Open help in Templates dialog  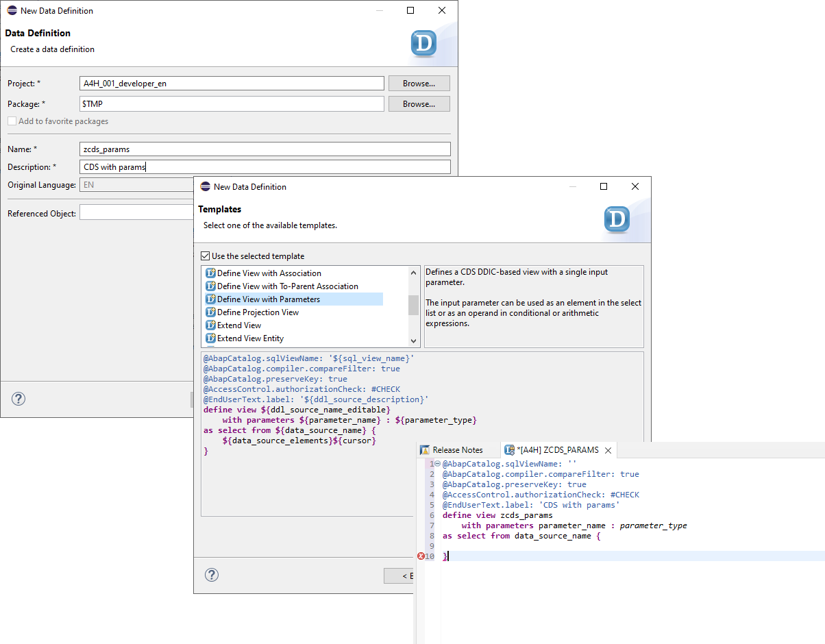tap(212, 575)
